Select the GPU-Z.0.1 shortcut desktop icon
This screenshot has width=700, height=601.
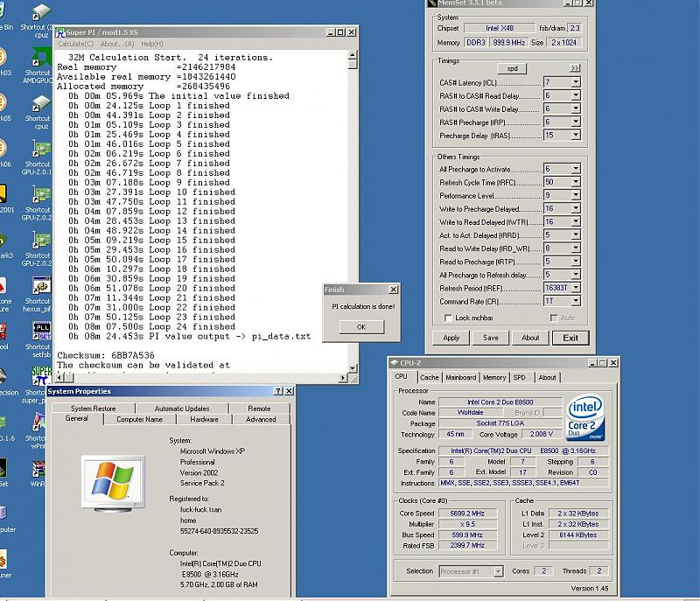pos(41,150)
